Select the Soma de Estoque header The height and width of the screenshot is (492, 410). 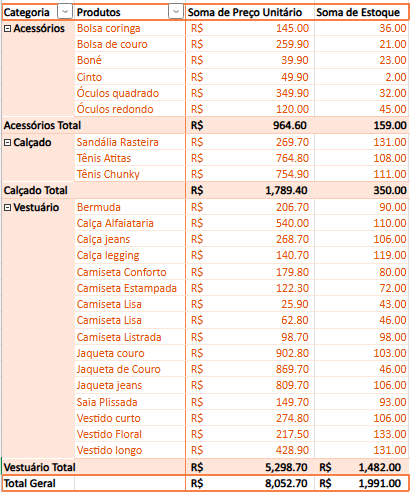point(358,13)
